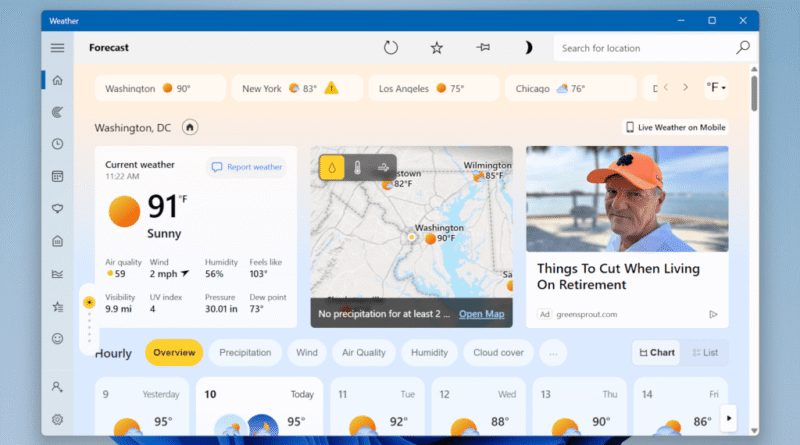Select day 11 Tue forecast card
Viewport: 800px width, 445px height.
point(377,407)
